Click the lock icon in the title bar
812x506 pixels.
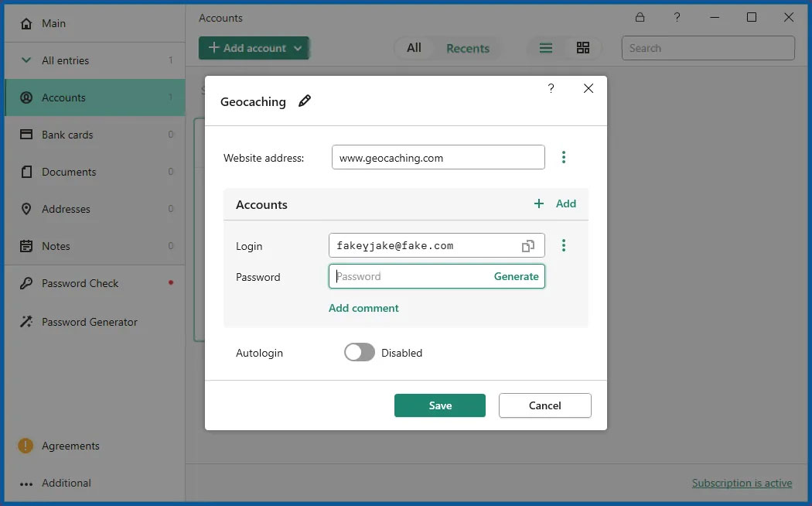(640, 17)
